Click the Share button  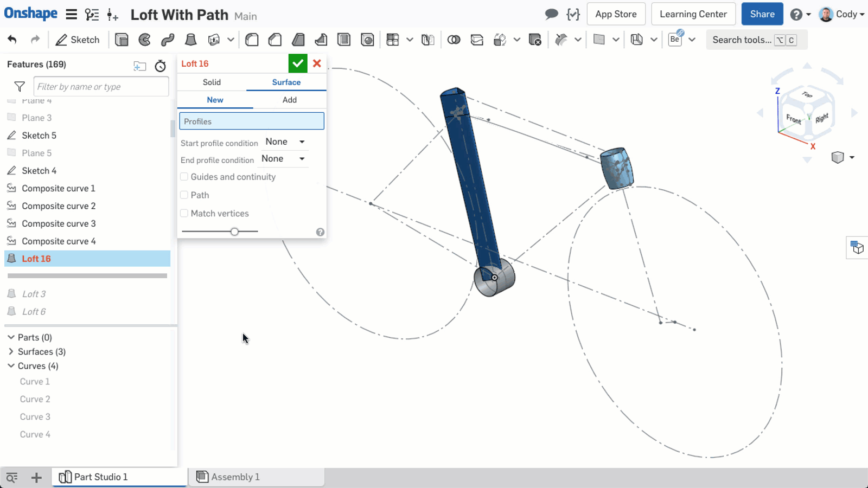pyautogui.click(x=762, y=14)
